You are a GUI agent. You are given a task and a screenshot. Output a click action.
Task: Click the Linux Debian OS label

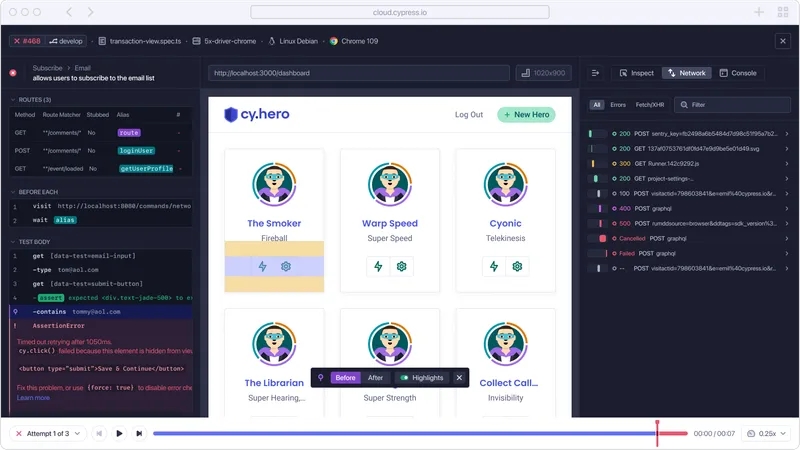[x=293, y=41]
